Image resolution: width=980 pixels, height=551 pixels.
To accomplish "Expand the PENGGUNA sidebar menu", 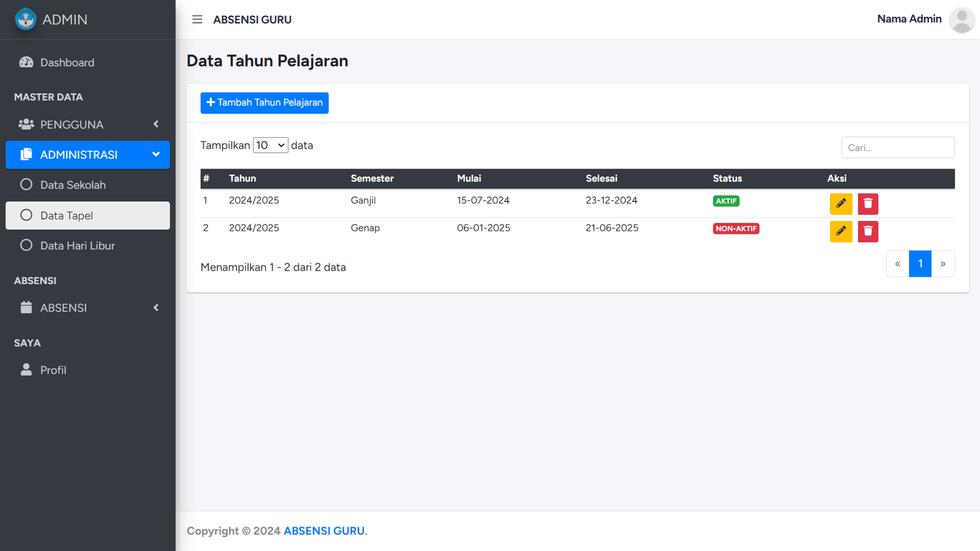I will 88,124.
